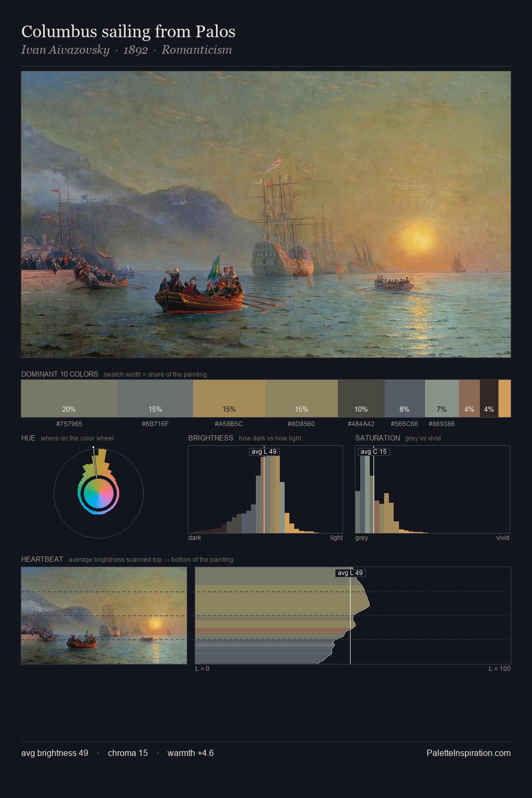The width and height of the screenshot is (532, 798).
Task: Click the 'dark' axis label
Action: coord(195,538)
